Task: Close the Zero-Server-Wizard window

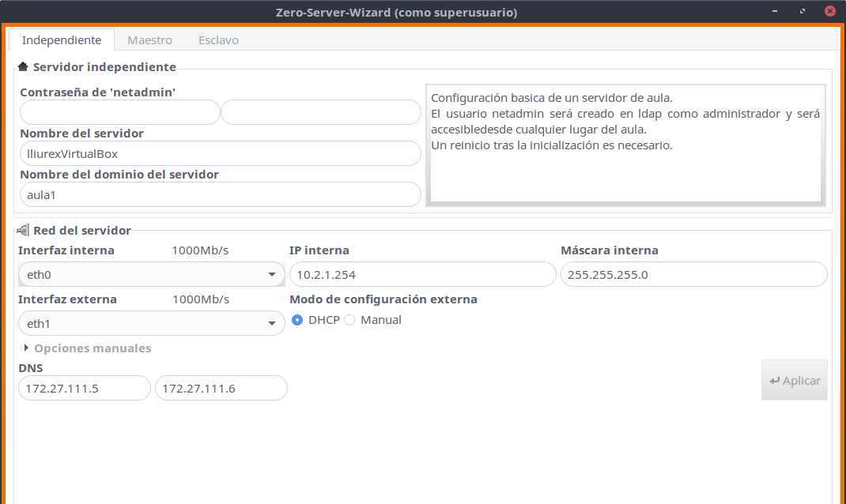Action: click(x=829, y=12)
